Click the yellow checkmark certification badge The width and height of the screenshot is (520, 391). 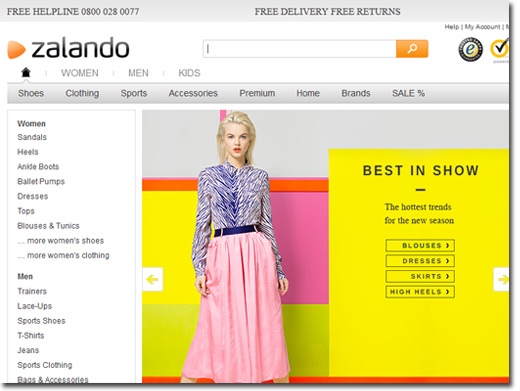coord(499,49)
